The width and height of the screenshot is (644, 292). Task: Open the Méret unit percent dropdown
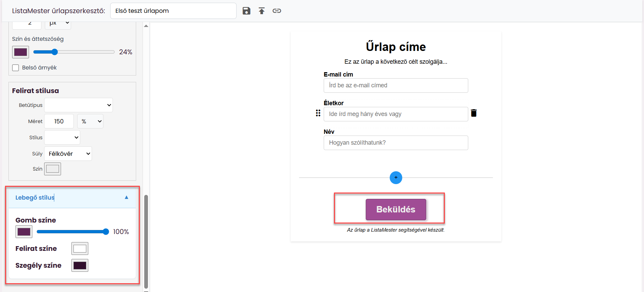coord(90,121)
